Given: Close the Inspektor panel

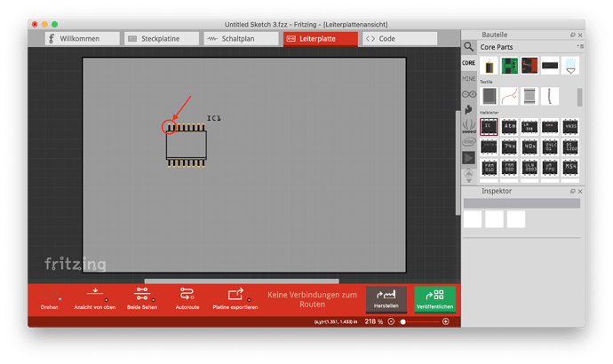Looking at the screenshot, I should (580, 192).
